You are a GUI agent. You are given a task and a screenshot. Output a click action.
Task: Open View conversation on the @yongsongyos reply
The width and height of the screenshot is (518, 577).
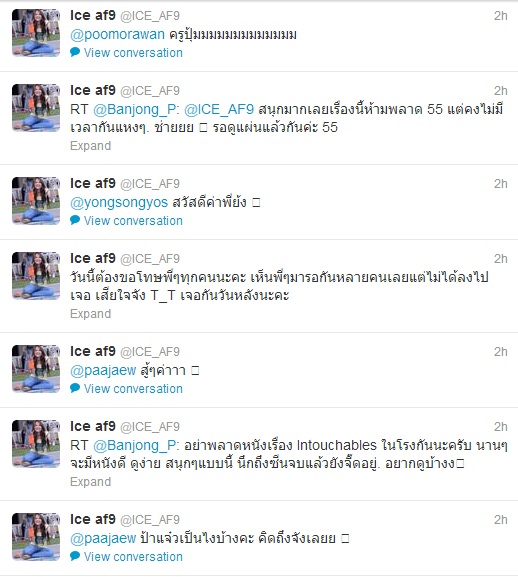(133, 221)
